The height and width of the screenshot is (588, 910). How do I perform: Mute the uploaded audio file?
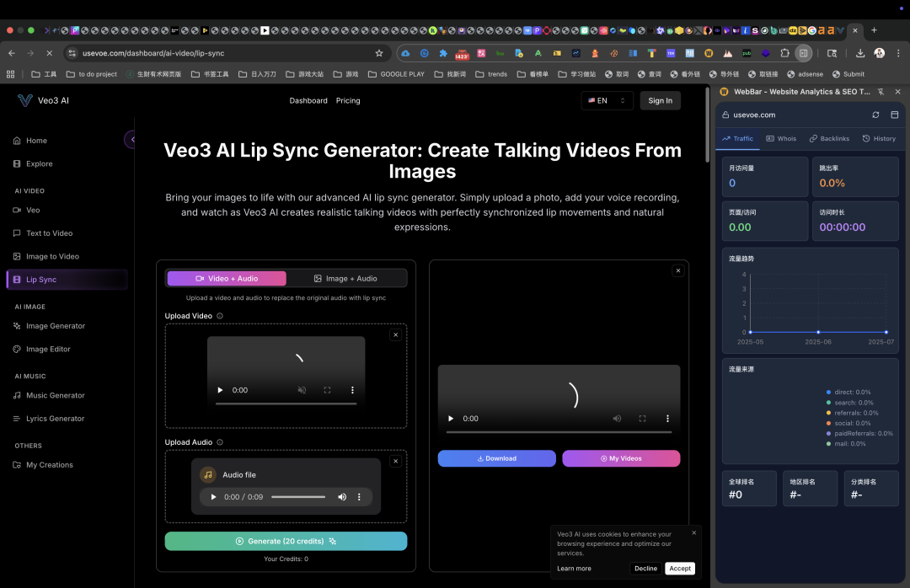tap(342, 497)
